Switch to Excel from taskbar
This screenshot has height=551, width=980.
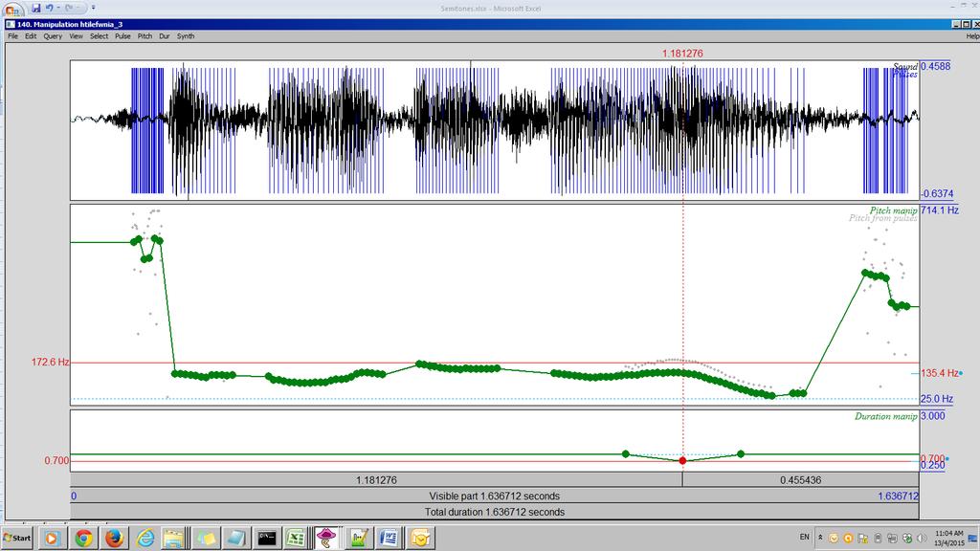(297, 538)
